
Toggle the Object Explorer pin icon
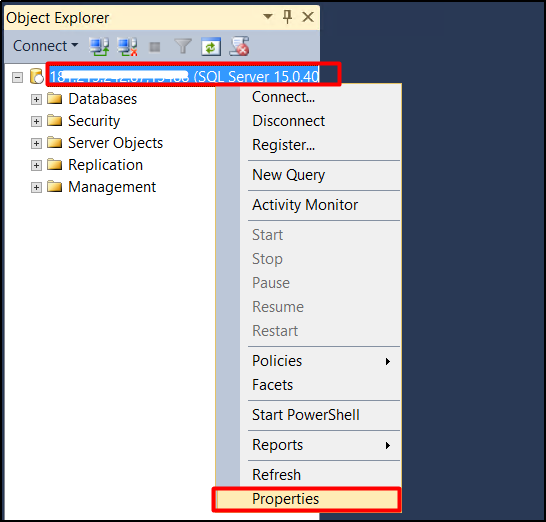[x=288, y=17]
